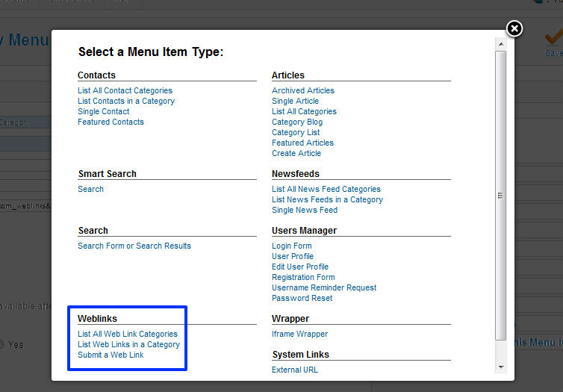This screenshot has height=392, width=563.
Task: Choose List Contacts in a Category
Action: (x=126, y=101)
